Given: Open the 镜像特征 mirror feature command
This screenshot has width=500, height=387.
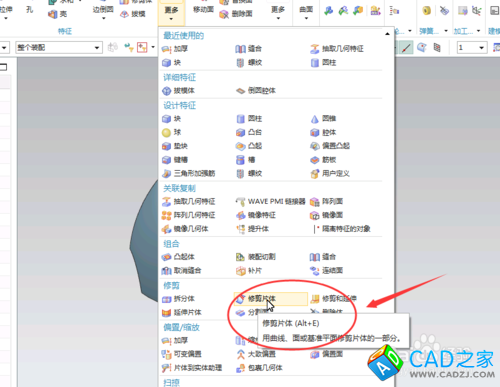Looking at the screenshot, I should point(256,215).
